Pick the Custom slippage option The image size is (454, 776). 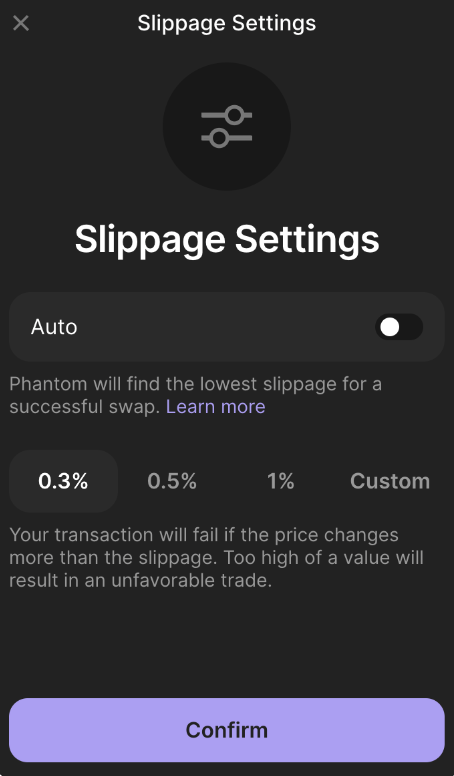coord(390,481)
